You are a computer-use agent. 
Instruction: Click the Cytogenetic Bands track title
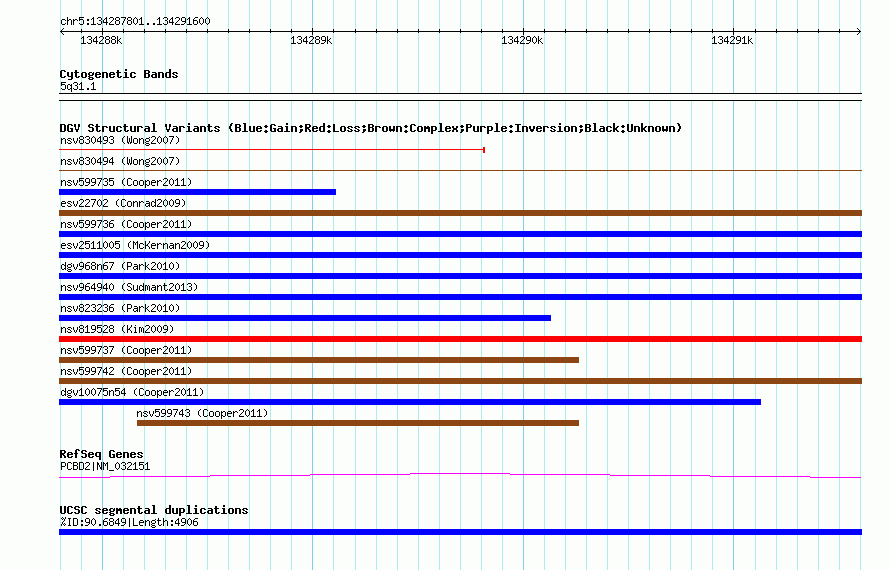click(119, 74)
